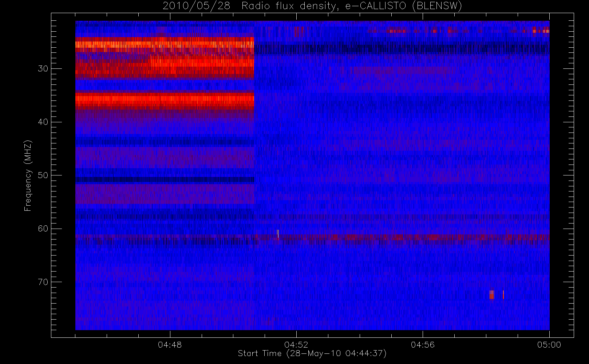589x364 pixels.
Task: Click the 60 frequency tick label
Action: pos(43,229)
